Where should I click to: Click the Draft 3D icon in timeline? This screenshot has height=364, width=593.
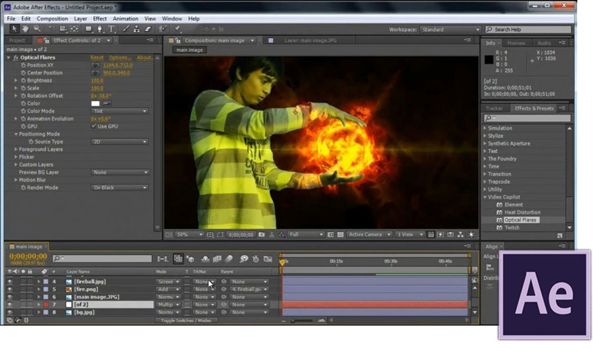(x=190, y=259)
